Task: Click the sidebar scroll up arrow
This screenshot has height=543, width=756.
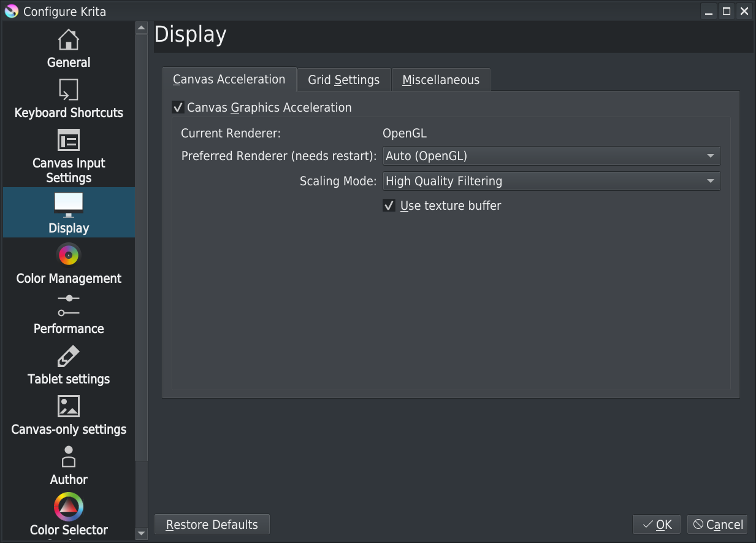Action: pos(142,28)
